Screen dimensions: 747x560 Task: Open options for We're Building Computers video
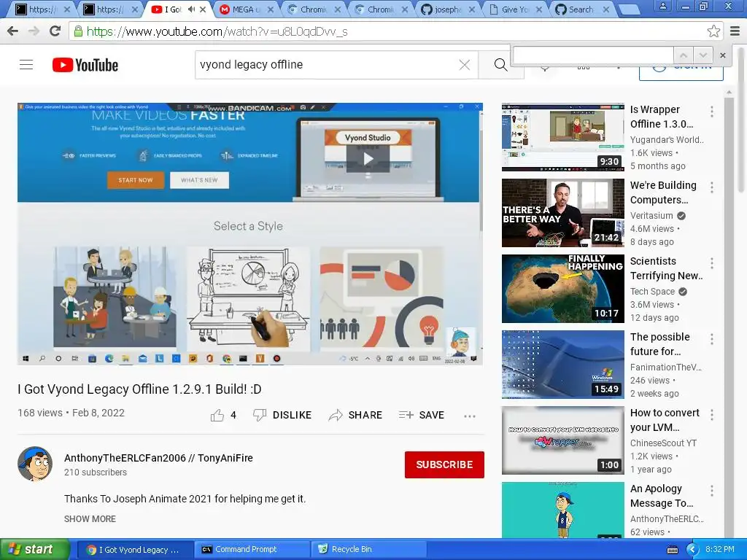[712, 187]
